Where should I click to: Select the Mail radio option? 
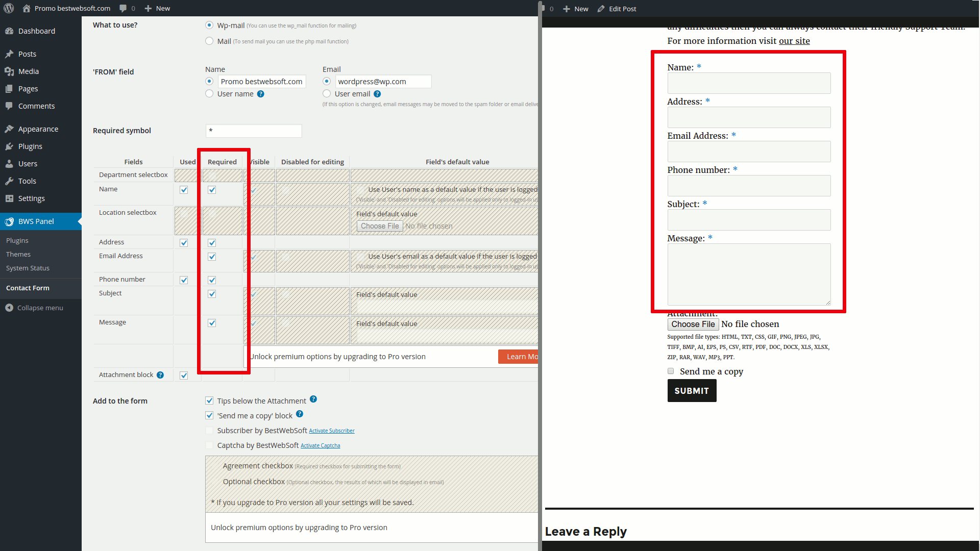point(209,41)
